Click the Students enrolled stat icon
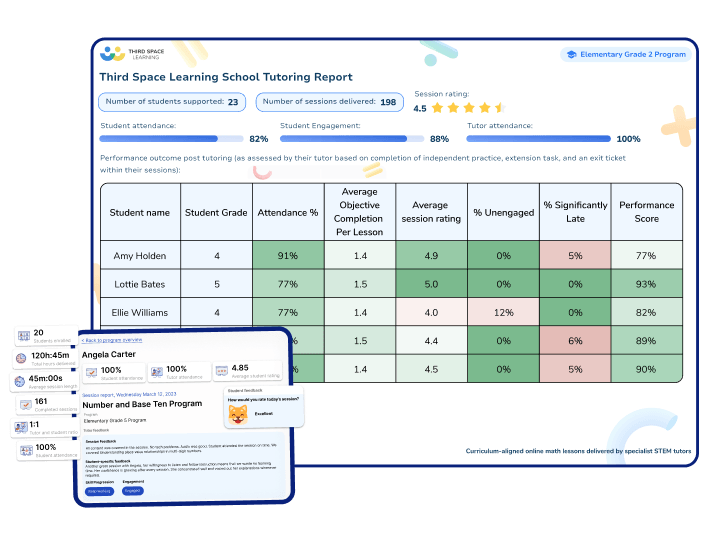The width and height of the screenshot is (708, 546). coord(23,335)
